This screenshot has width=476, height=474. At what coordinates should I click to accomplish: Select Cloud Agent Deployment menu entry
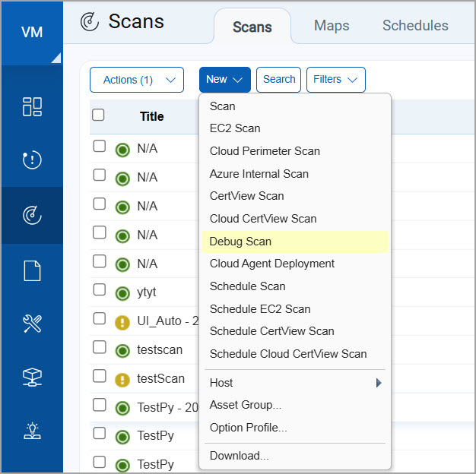point(271,264)
